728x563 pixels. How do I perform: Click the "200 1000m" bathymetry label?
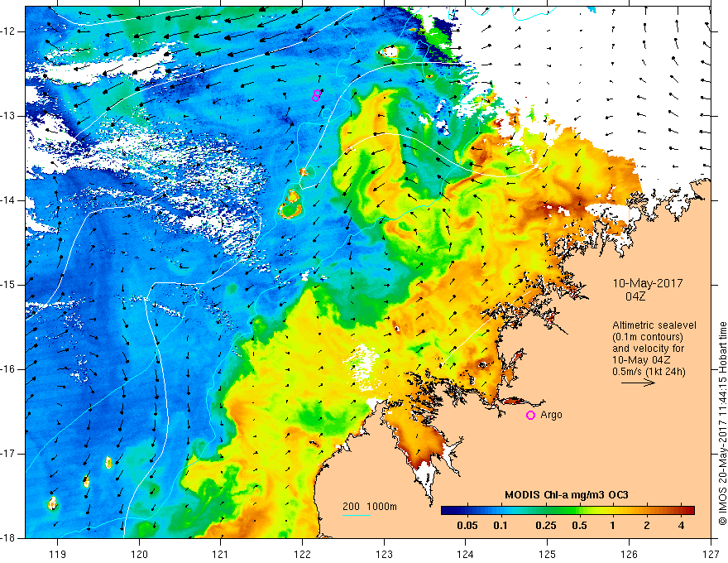point(370,507)
